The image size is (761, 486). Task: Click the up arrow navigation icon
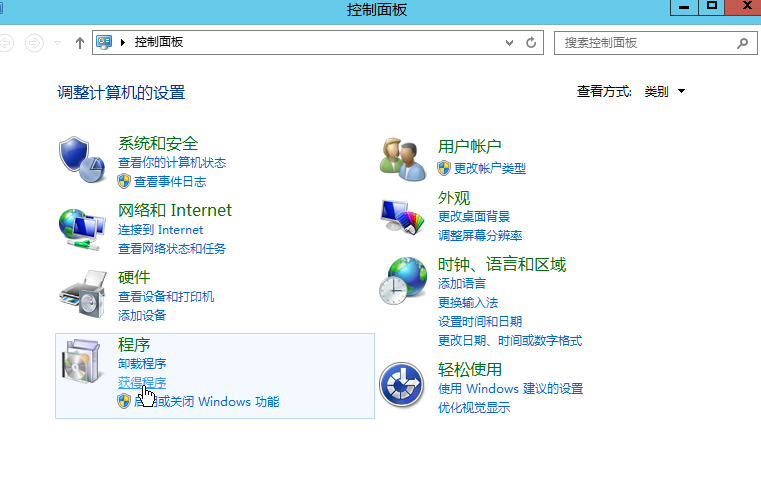pyautogui.click(x=80, y=43)
